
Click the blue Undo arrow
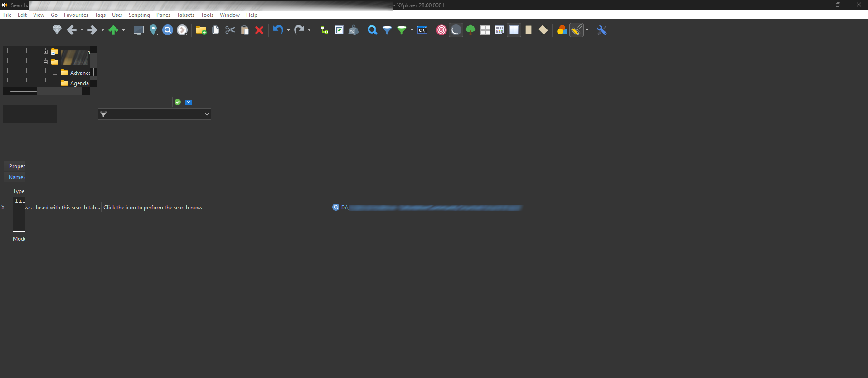pos(278,30)
